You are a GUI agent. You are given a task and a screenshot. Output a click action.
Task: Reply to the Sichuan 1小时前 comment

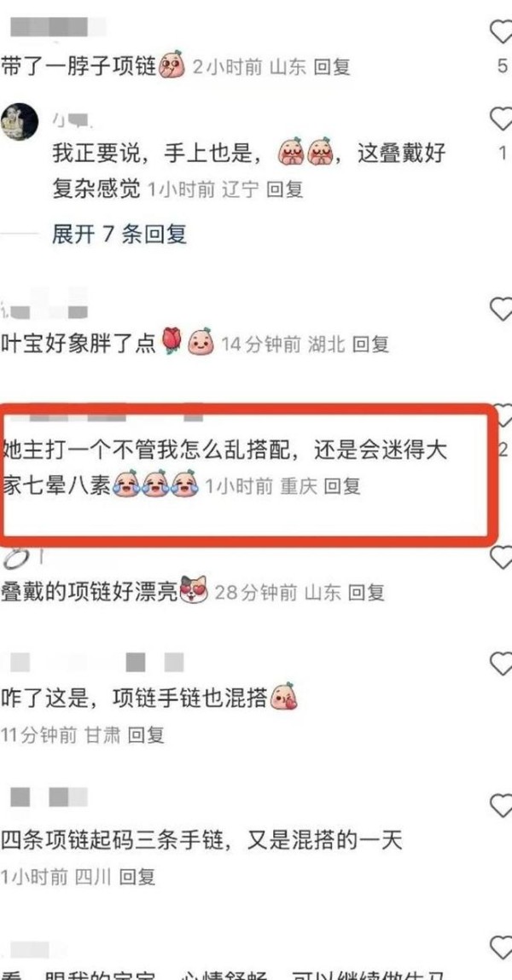[x=137, y=878]
